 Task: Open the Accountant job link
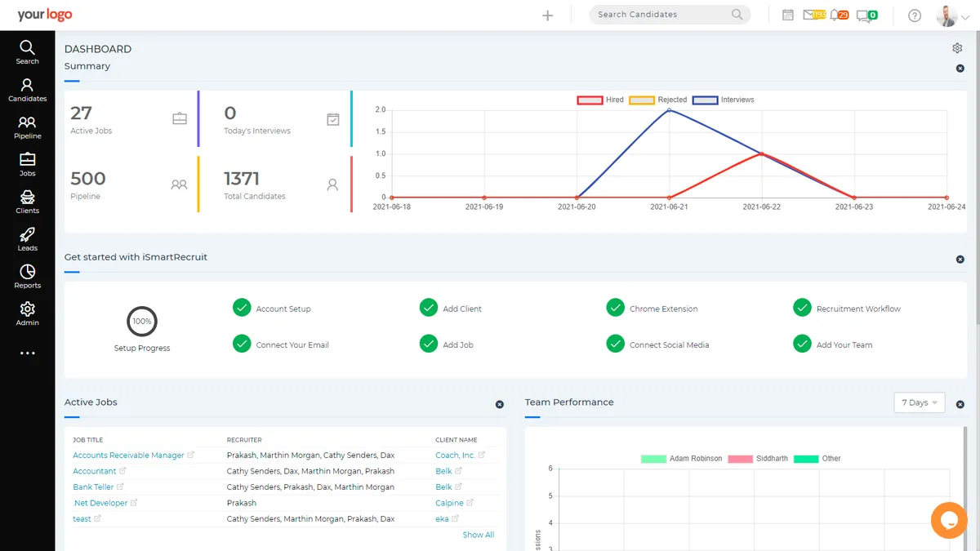point(95,471)
